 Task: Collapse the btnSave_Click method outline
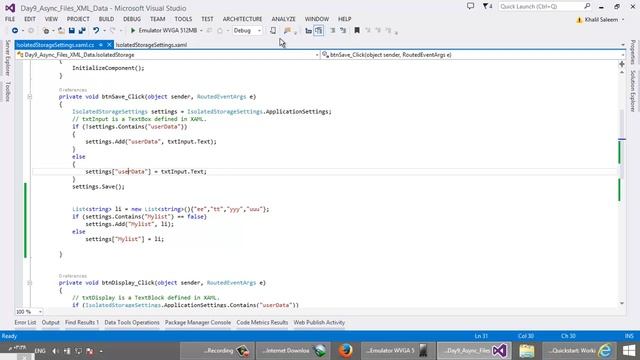click(x=29, y=97)
